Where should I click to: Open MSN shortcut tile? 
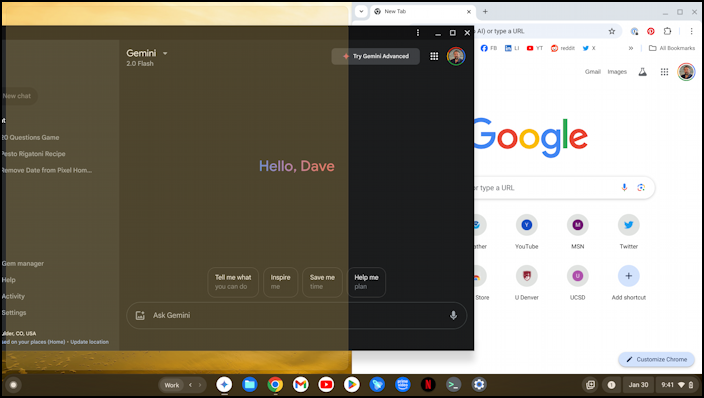[x=577, y=232]
